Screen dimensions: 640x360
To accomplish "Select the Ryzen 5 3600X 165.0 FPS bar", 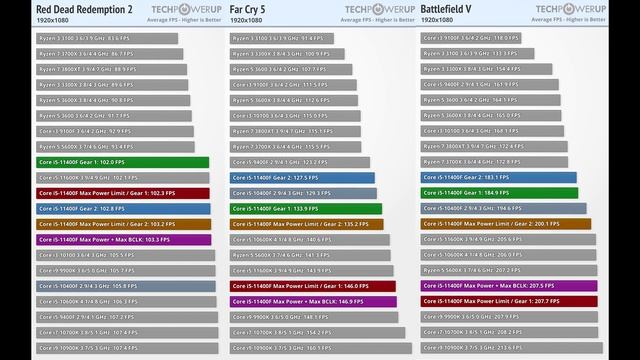I will click(x=491, y=116).
